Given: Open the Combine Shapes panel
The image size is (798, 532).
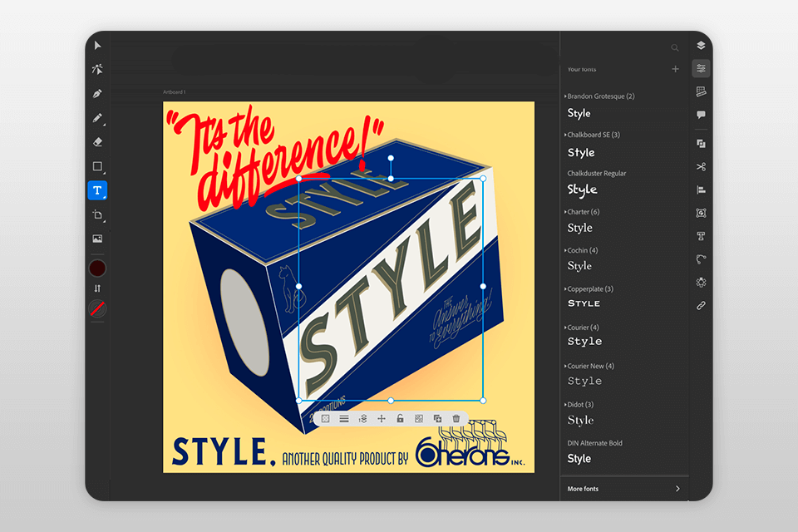Looking at the screenshot, I should pyautogui.click(x=701, y=144).
